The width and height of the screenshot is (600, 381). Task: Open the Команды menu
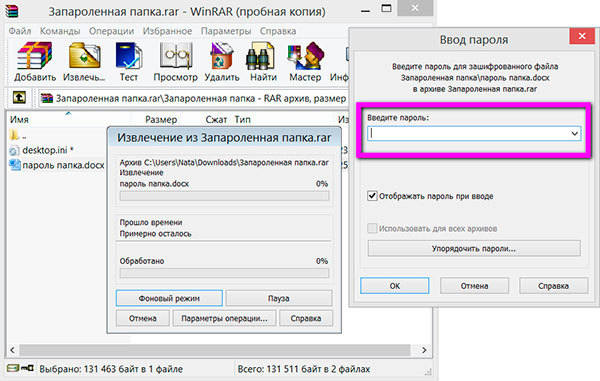(x=60, y=31)
